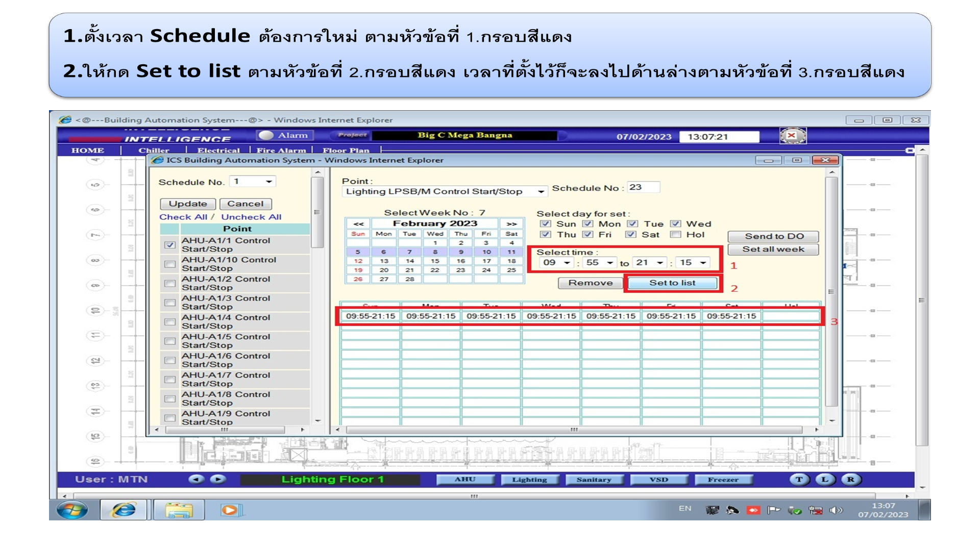Open the HOME menu
The height and width of the screenshot is (551, 980).
[88, 150]
